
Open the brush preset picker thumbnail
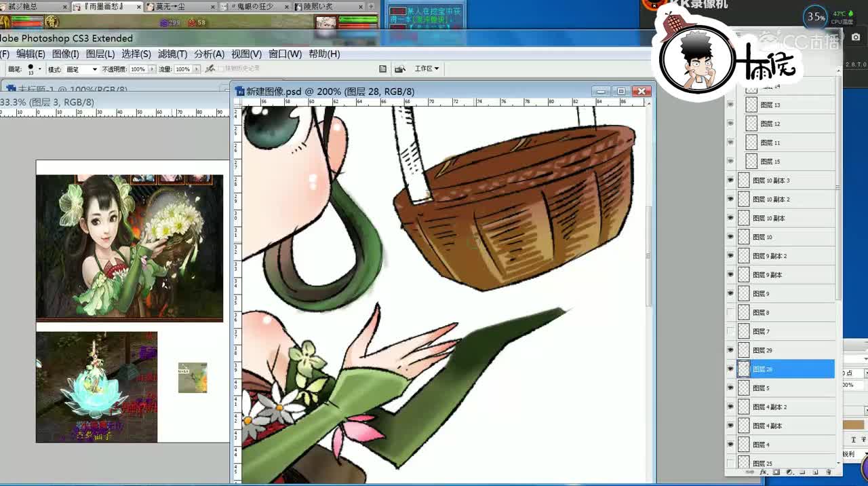coord(31,69)
